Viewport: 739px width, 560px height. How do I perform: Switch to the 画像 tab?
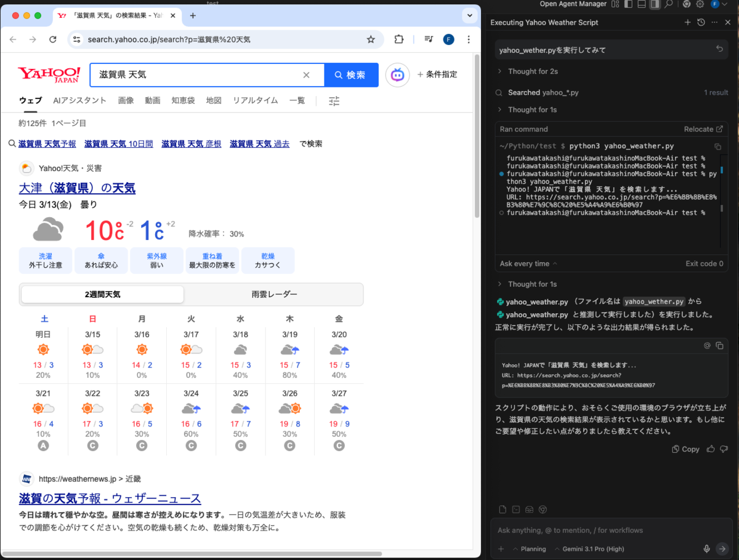(x=126, y=100)
